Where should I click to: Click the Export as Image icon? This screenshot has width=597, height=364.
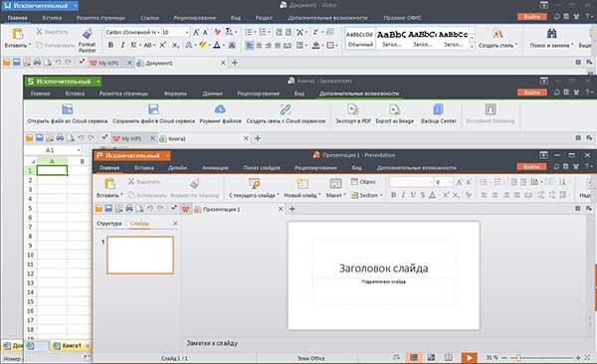(x=394, y=109)
